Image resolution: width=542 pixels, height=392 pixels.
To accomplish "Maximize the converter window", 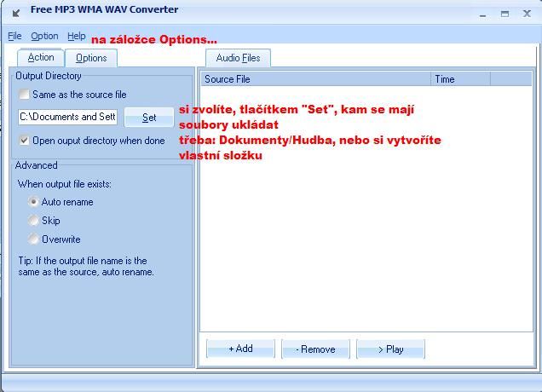I will coord(505,14).
